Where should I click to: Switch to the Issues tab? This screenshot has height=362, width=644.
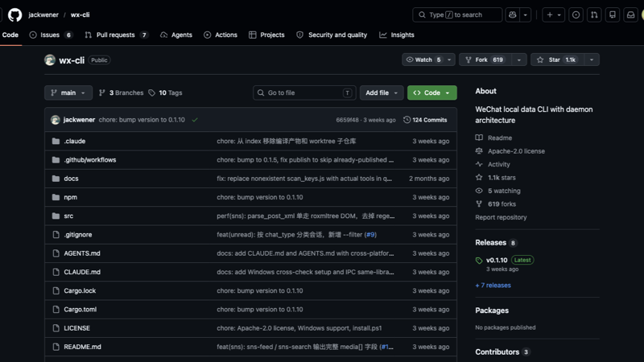(x=52, y=35)
